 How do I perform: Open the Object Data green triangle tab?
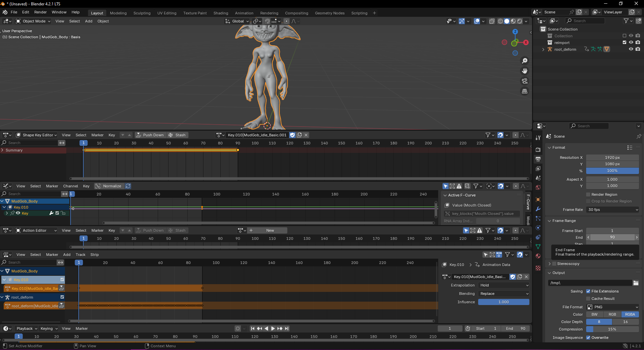(x=538, y=247)
